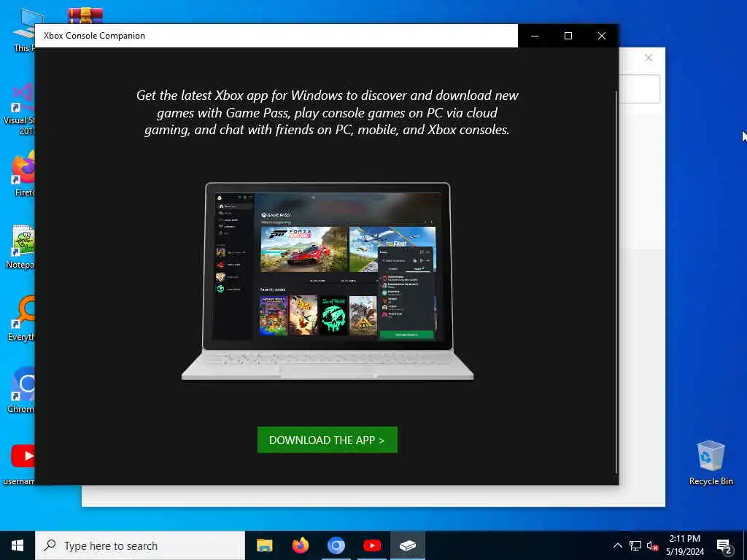Select the Visual Studio 2017 desktop shortcut
The image size is (747, 560).
point(20,109)
